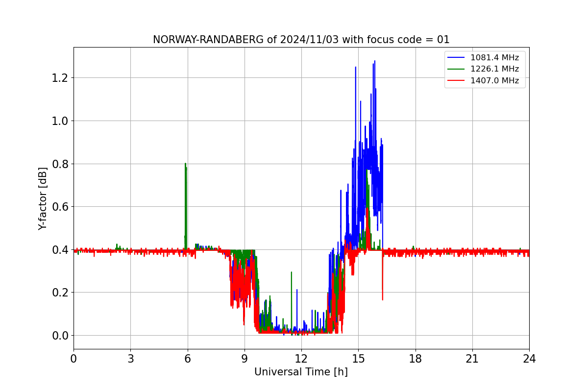
Task: Click the Y-factor [dB] axis label
Action: pos(43,198)
